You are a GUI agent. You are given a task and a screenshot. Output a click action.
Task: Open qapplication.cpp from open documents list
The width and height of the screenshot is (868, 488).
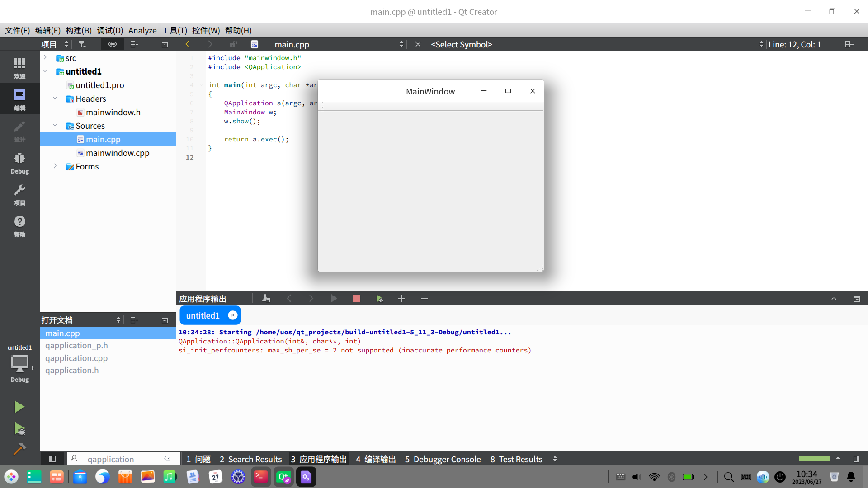tap(76, 358)
